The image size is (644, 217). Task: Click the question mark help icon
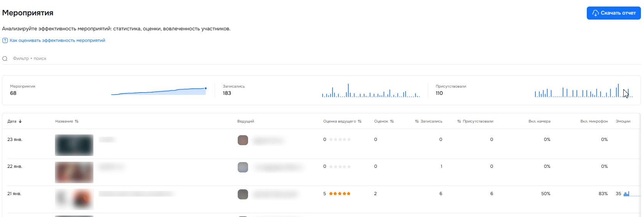pos(5,40)
